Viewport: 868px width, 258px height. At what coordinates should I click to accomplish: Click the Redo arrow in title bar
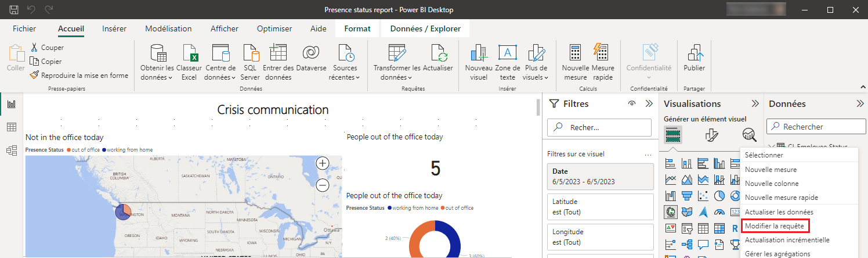(x=49, y=10)
